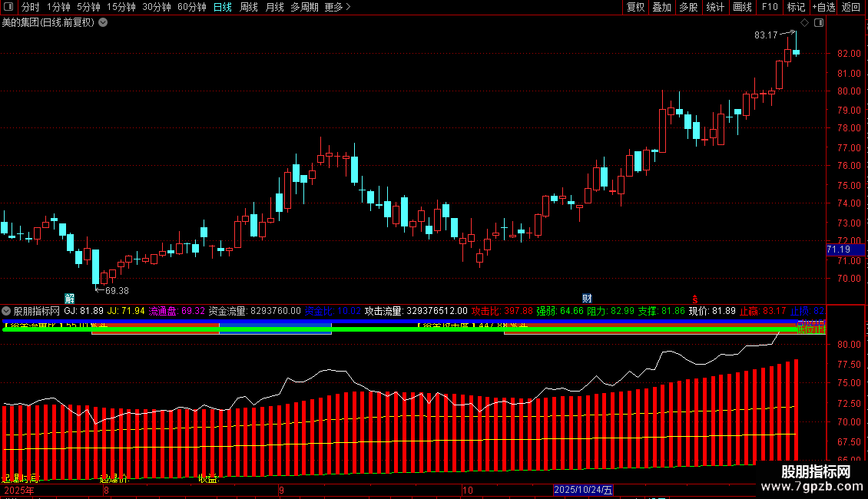Open F10 company info

(x=770, y=7)
